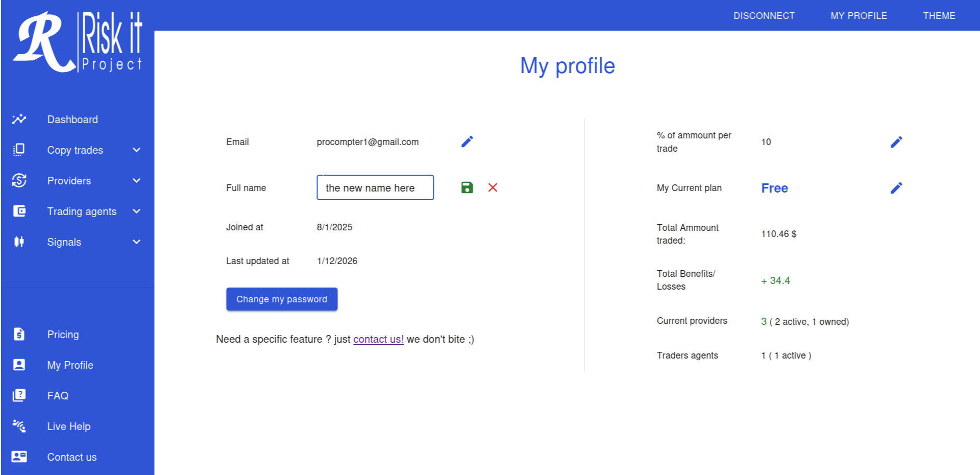Screen dimensions: 980x475
Task: Edit my current plan pencil icon
Action: [896, 188]
